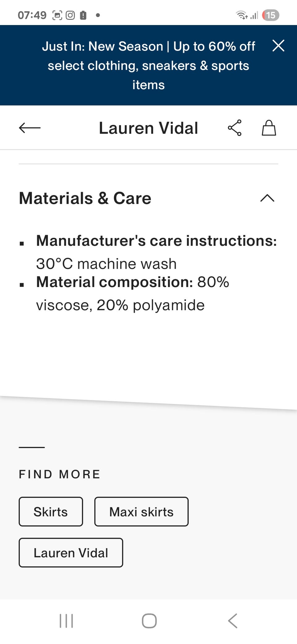The height and width of the screenshot is (644, 297).
Task: Tap the Instagram notification icon
Action: (70, 15)
